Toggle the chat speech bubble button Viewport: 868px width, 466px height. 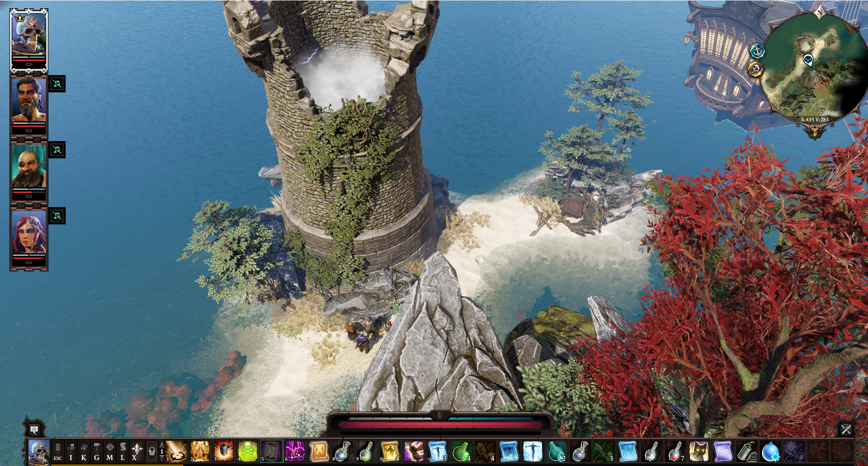click(x=34, y=429)
